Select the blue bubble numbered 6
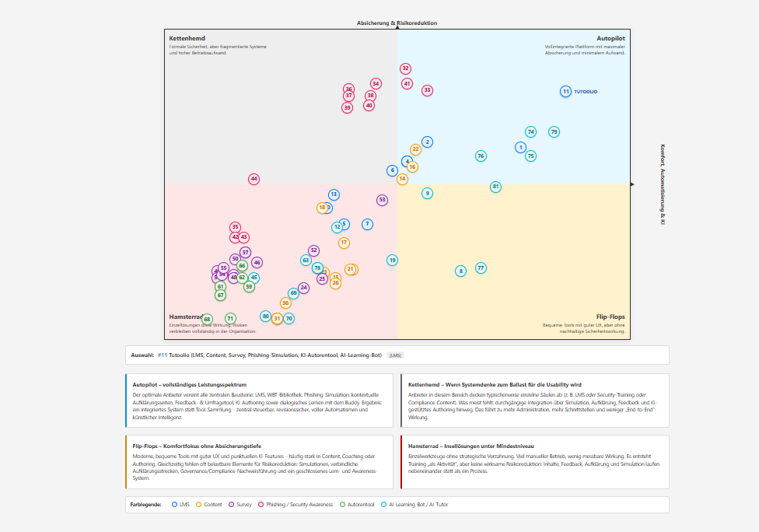 point(392,170)
